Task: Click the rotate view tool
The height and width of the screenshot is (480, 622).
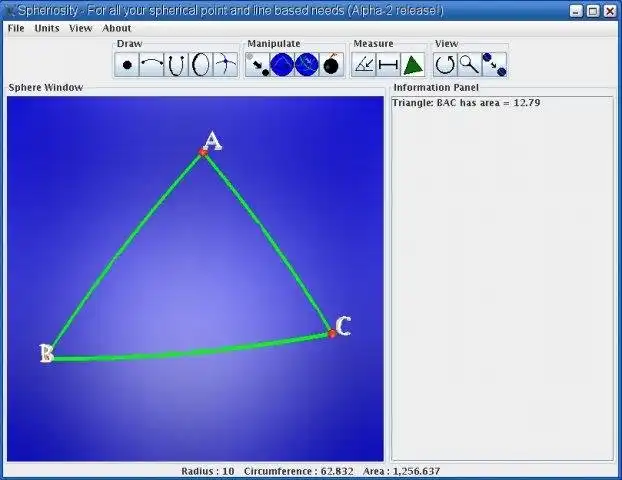Action: pyautogui.click(x=445, y=65)
